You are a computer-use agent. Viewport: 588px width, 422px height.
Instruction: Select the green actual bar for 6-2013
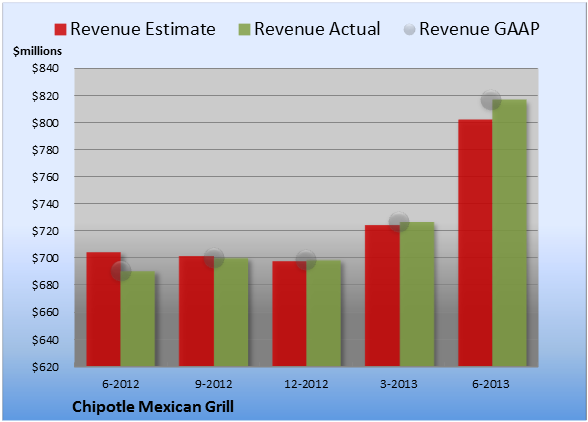[x=509, y=233]
